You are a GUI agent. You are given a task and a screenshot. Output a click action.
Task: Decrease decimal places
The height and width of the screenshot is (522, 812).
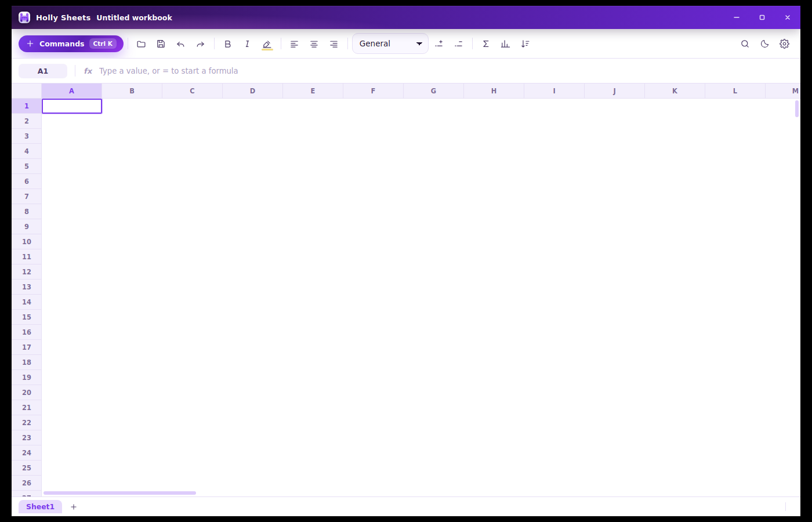coord(459,44)
